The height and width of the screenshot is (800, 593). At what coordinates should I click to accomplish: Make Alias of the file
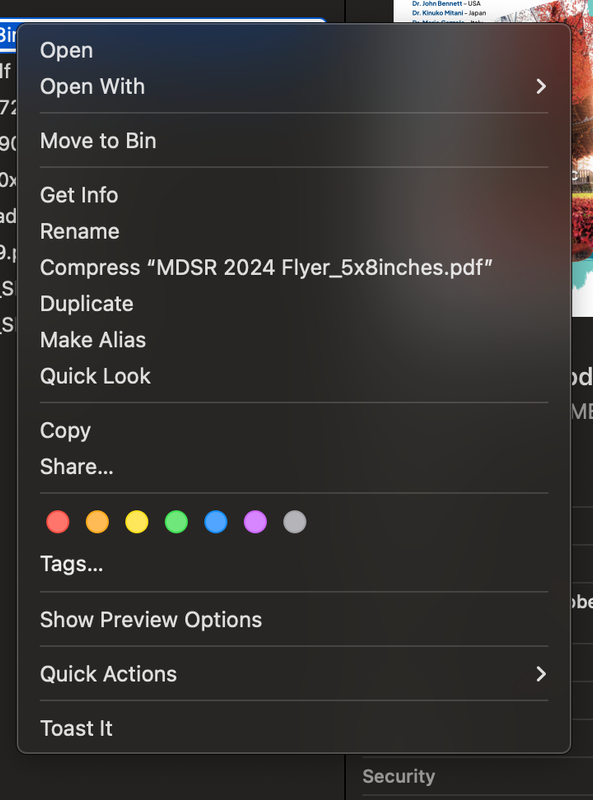[x=92, y=339]
